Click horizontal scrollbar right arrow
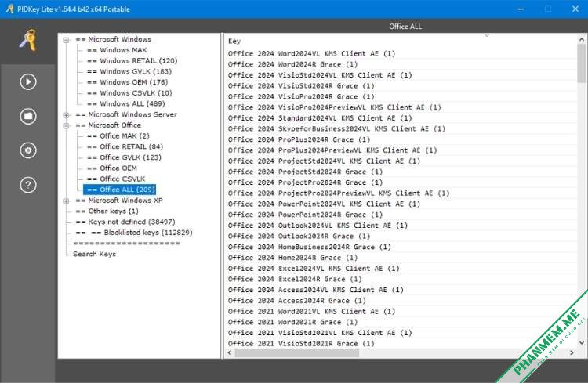Viewport: 588px width, 383px height. coord(572,352)
